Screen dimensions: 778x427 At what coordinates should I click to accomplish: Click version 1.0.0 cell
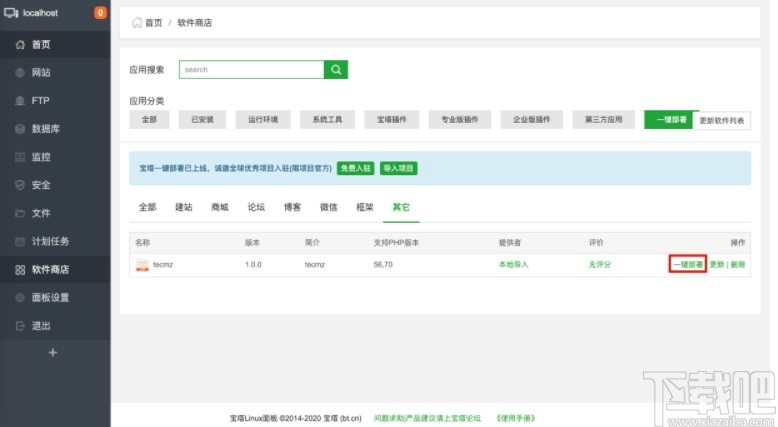[253, 265]
